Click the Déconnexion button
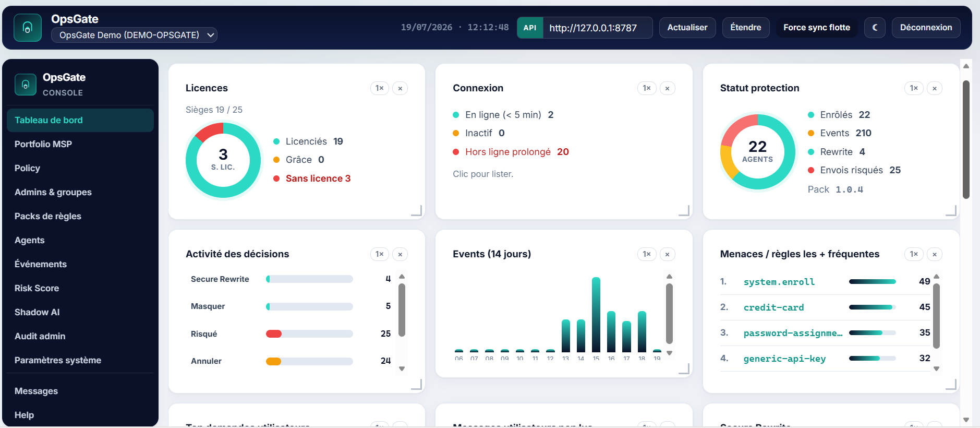The height and width of the screenshot is (428, 980). tap(926, 28)
